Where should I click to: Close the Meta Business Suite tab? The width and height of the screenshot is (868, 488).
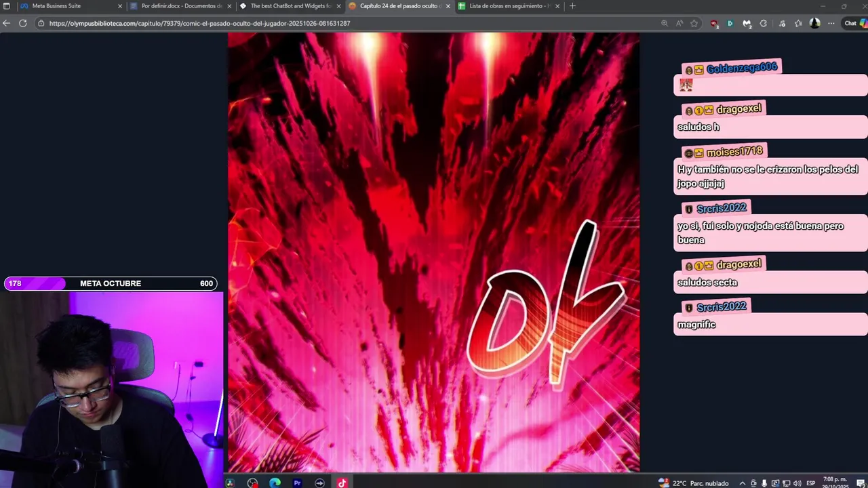120,6
